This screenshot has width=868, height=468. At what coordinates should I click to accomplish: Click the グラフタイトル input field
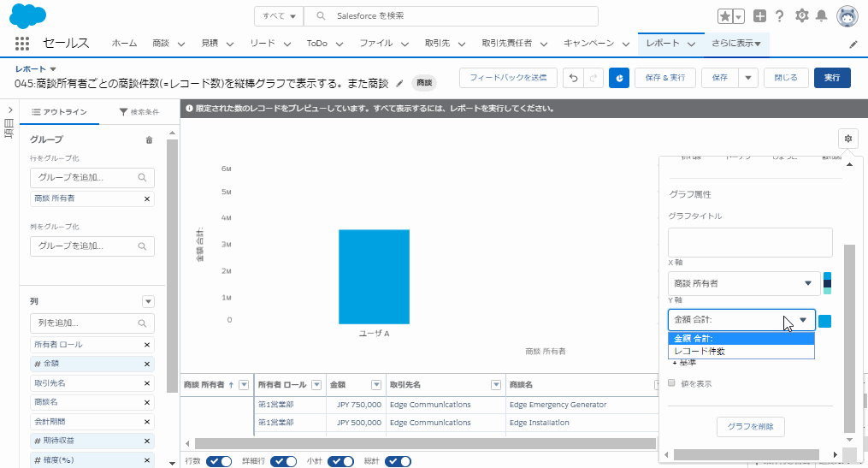(750, 243)
